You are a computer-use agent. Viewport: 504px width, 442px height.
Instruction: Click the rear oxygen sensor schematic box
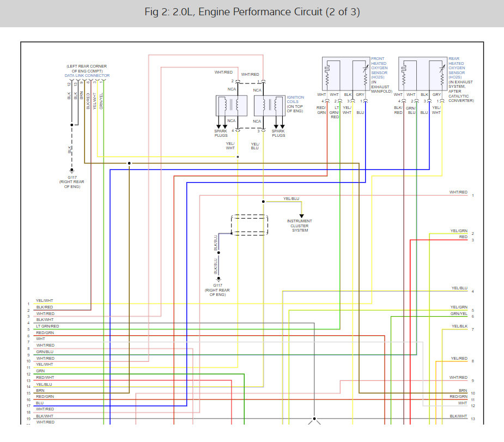pyautogui.click(x=423, y=74)
